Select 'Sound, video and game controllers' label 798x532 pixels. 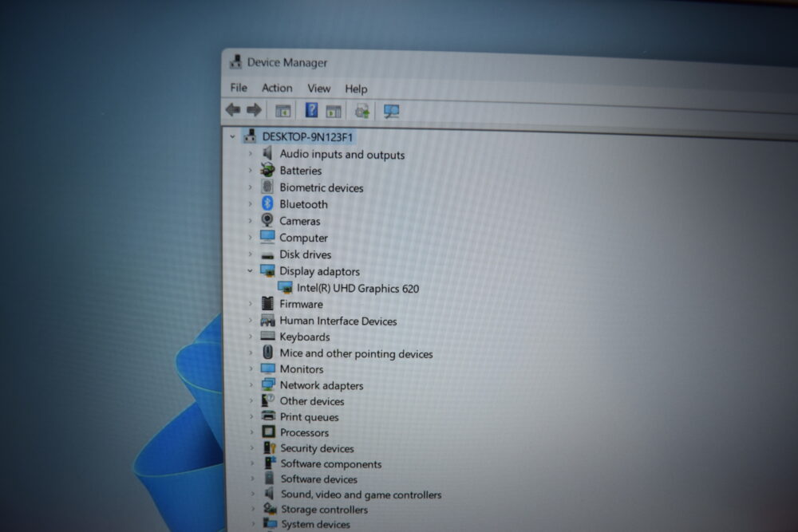[361, 495]
